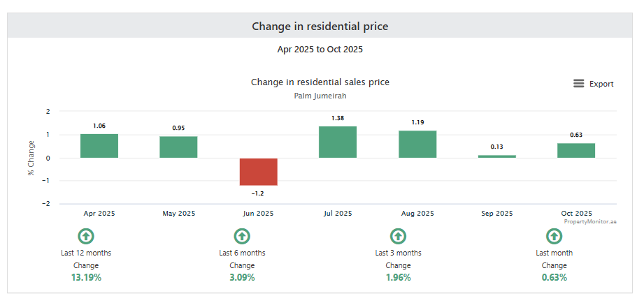
Task: Select the Oct 2025 bar
Action: (x=576, y=150)
